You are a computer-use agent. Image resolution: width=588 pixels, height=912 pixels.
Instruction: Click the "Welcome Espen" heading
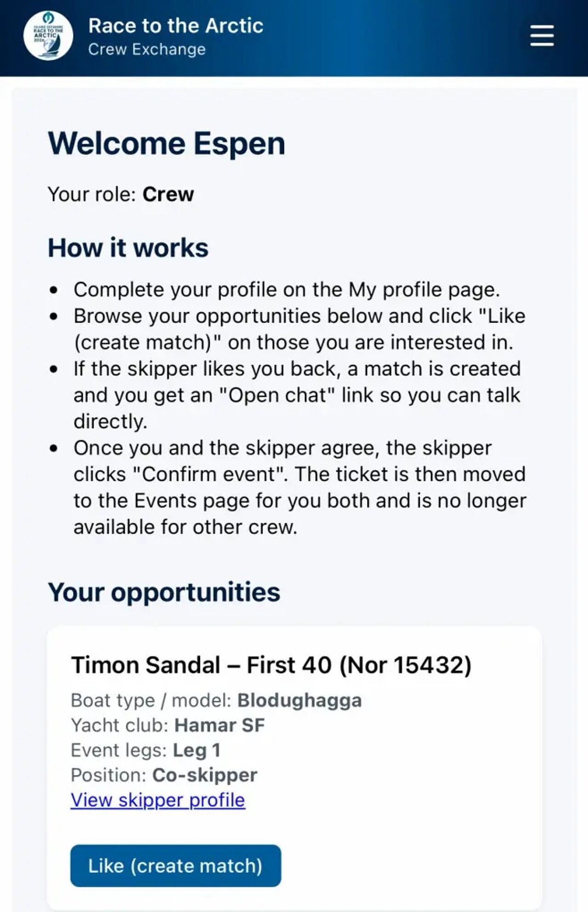(166, 143)
